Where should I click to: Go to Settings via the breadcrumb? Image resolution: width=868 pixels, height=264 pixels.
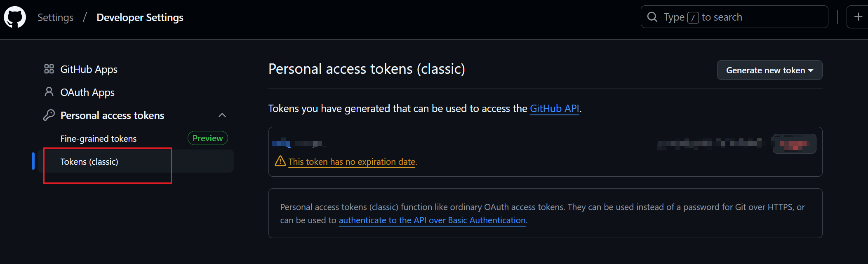(x=55, y=17)
